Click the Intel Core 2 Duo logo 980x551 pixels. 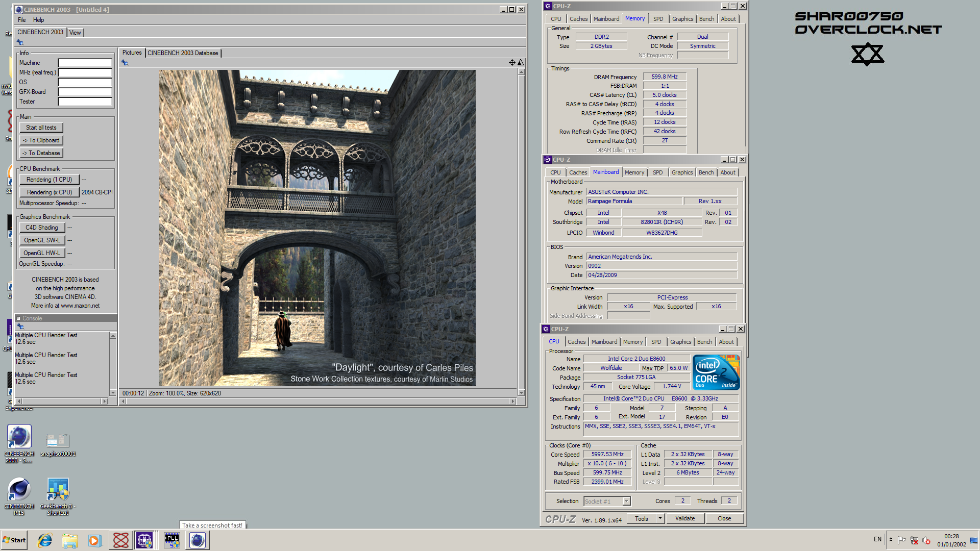(717, 373)
